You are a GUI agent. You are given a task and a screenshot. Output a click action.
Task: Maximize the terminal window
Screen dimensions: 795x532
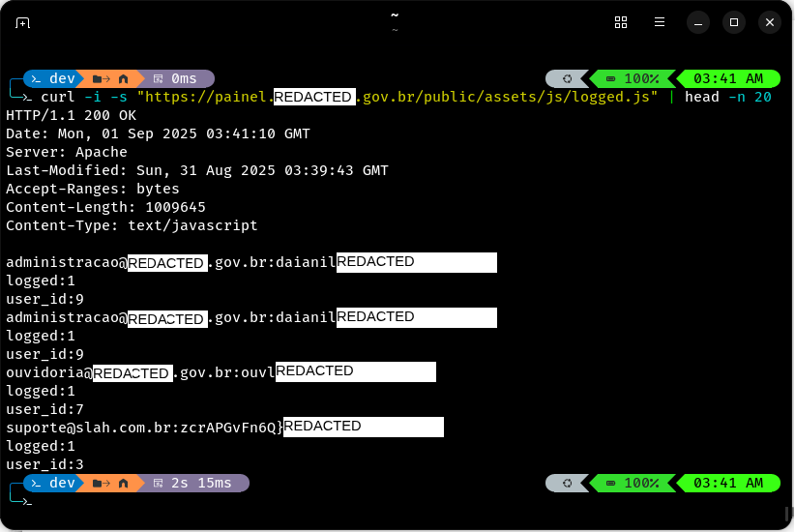point(734,23)
